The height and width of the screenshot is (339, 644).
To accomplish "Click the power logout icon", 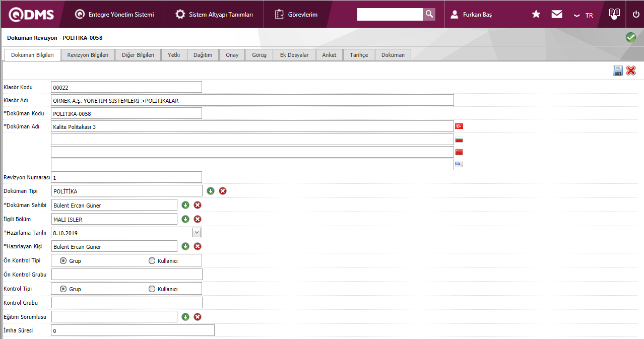I will tap(636, 15).
